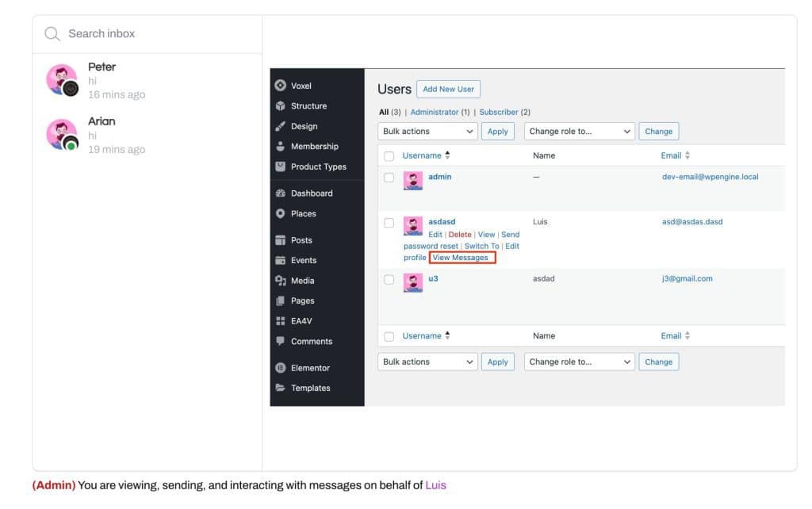Click the Membership person icon
Screen dimensions: 812x509
[280, 147]
